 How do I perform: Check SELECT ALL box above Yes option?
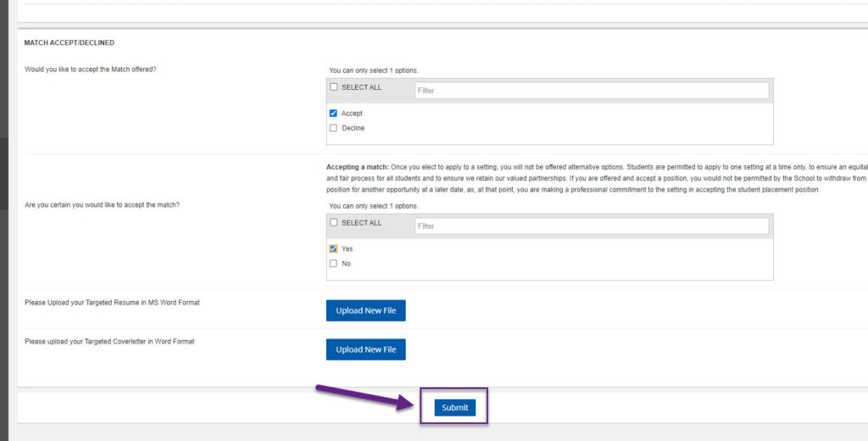click(333, 223)
